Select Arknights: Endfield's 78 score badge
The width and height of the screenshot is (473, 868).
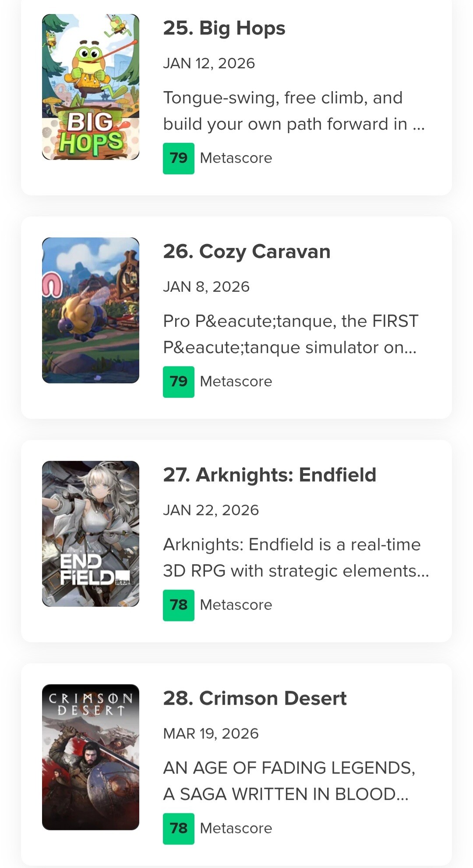click(179, 605)
